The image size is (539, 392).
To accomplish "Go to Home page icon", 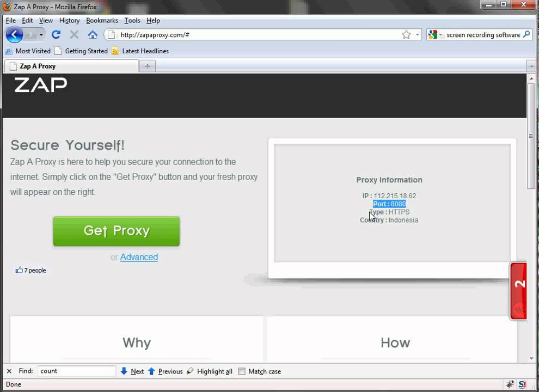I will (93, 35).
